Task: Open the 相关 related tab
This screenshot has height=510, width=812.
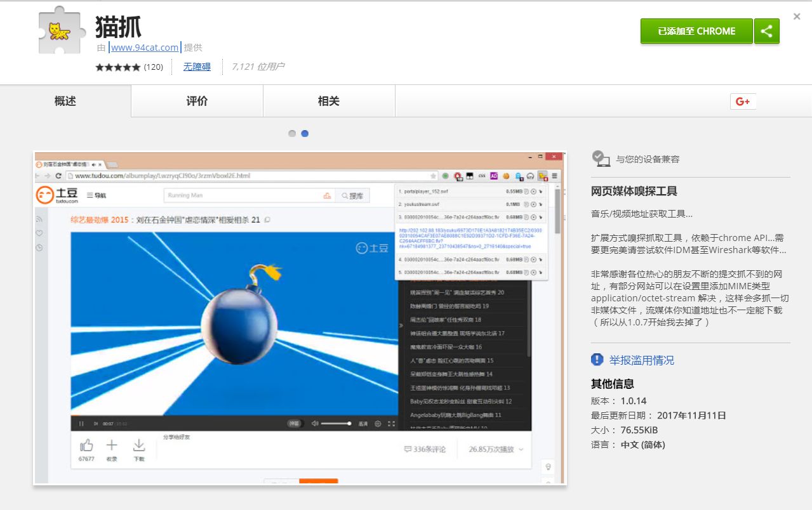Action: 329,101
